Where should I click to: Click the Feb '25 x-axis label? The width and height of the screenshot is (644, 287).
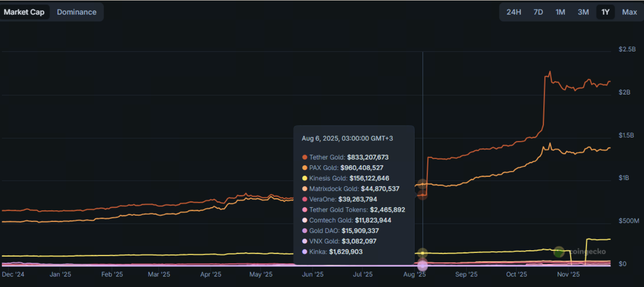[112, 275]
